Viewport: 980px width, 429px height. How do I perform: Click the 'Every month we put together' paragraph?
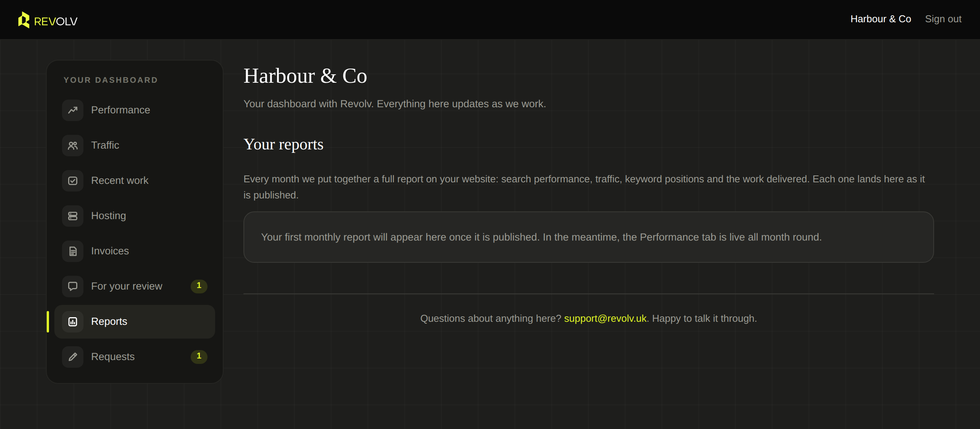pyautogui.click(x=584, y=187)
